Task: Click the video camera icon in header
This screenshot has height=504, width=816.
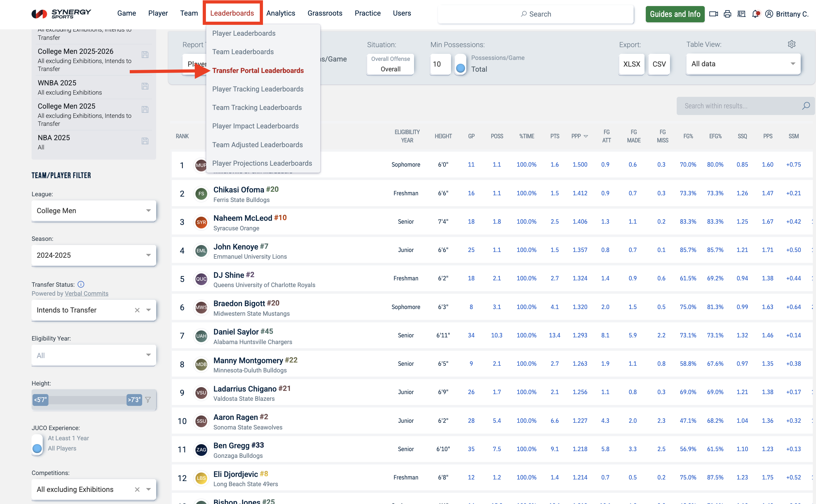Action: [713, 14]
